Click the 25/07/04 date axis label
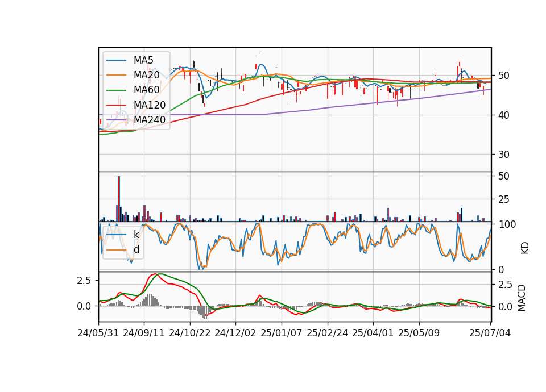Image resolution: width=546 pixels, height=392 pixels. point(490,333)
